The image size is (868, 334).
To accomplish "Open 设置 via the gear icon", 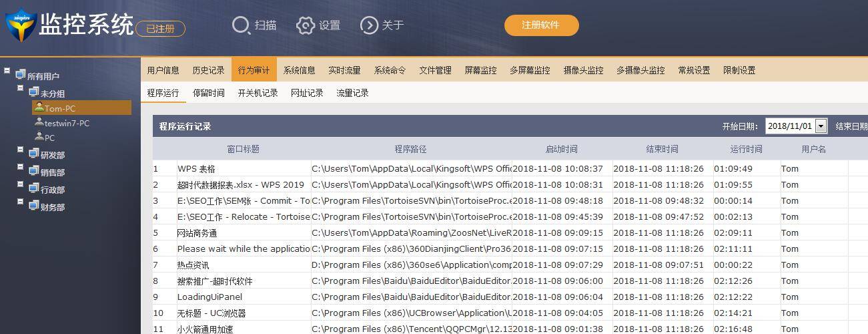I will pos(306,25).
